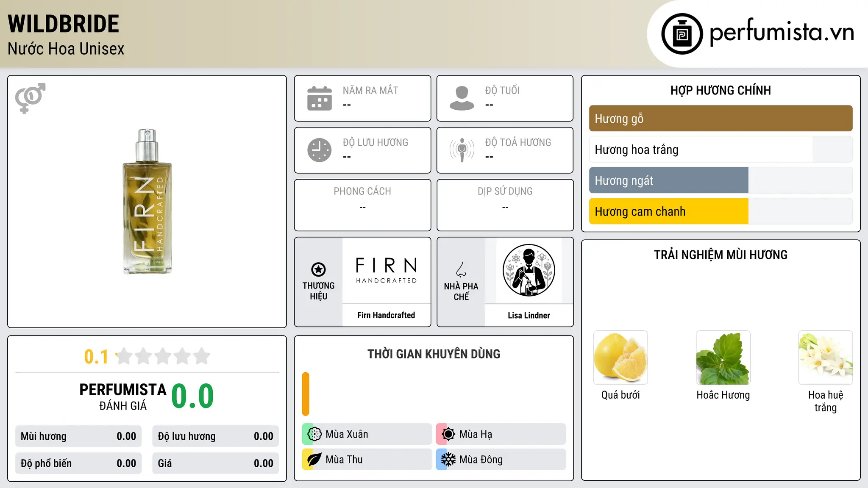Click the nose icon above Nhà pha chế
This screenshot has height=488, width=868.
tap(461, 269)
